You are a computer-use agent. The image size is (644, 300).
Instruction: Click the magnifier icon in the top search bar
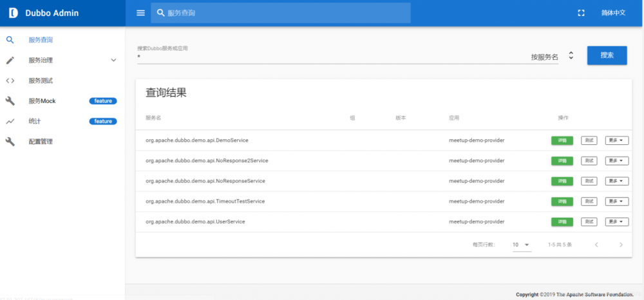tap(160, 13)
